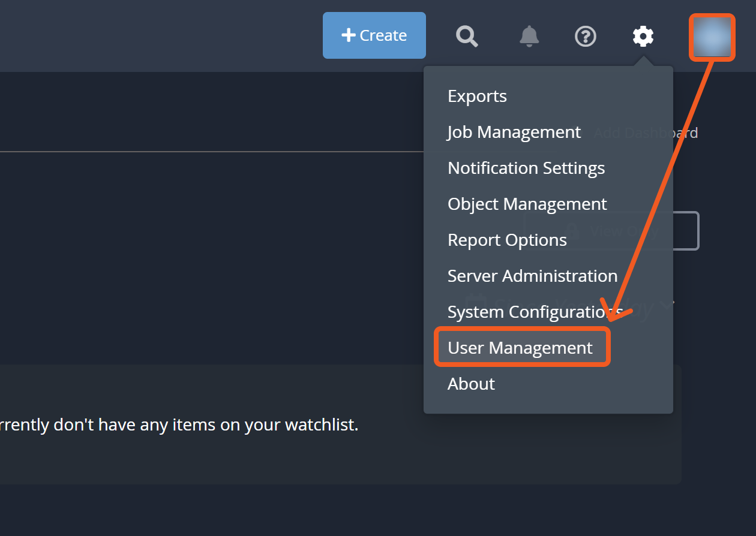Open notifications via the bell icon

(x=529, y=37)
